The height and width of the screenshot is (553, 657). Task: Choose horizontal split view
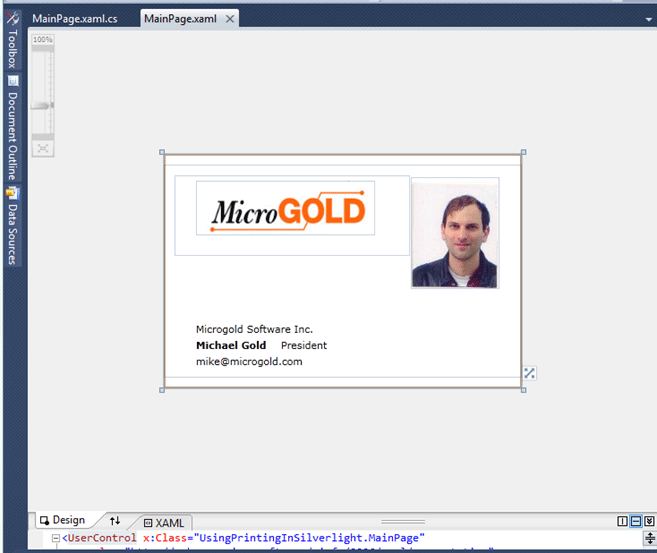click(636, 521)
